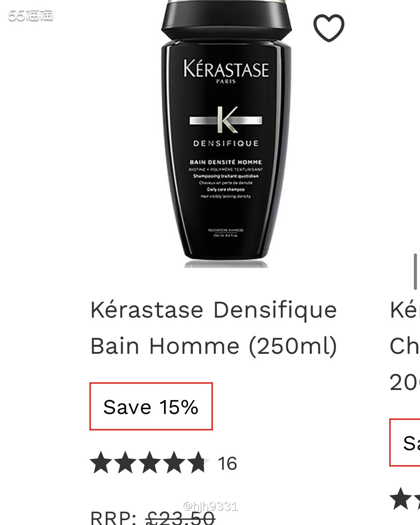Select the partially filled fifth star
Screen dimensions: 420x525
point(199,462)
